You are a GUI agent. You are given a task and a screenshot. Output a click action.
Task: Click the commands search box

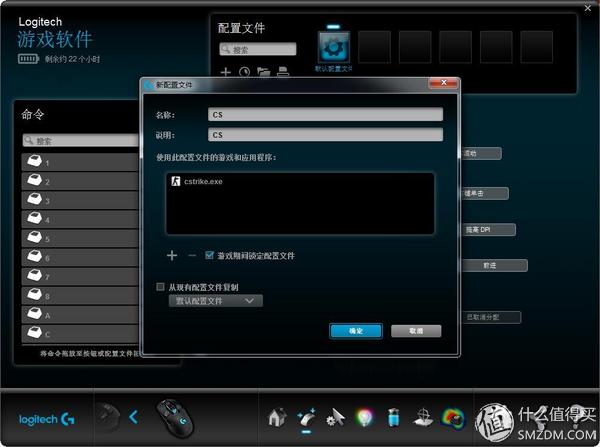[81, 140]
